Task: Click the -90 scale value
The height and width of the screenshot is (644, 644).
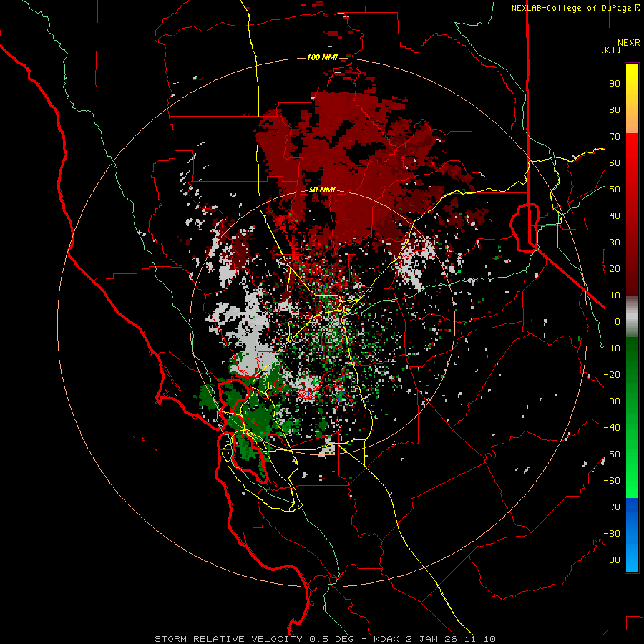Action: pyautogui.click(x=612, y=560)
